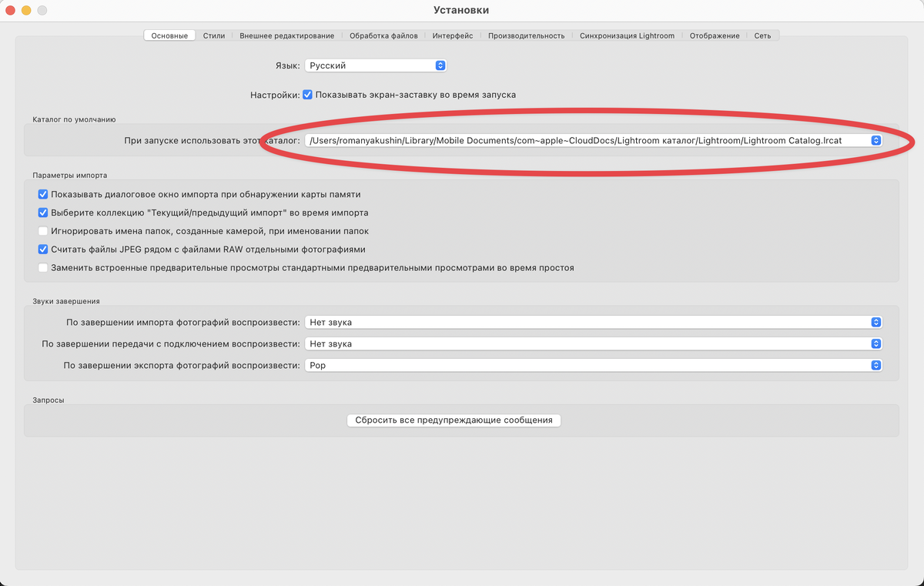Disable selecting Текущий/предыдущий импорт collection during import
This screenshot has width=924, height=586.
(x=43, y=213)
